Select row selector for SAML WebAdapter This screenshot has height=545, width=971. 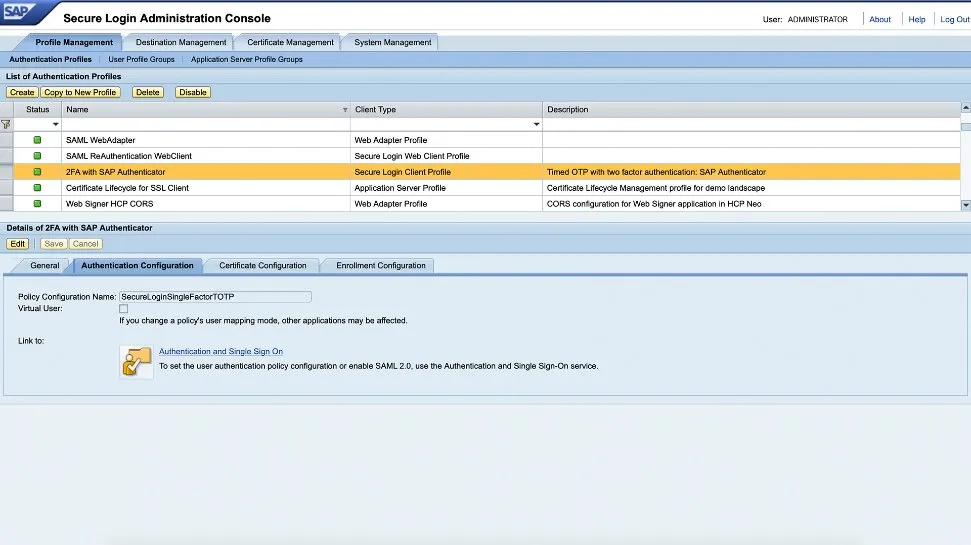[x=6, y=140]
